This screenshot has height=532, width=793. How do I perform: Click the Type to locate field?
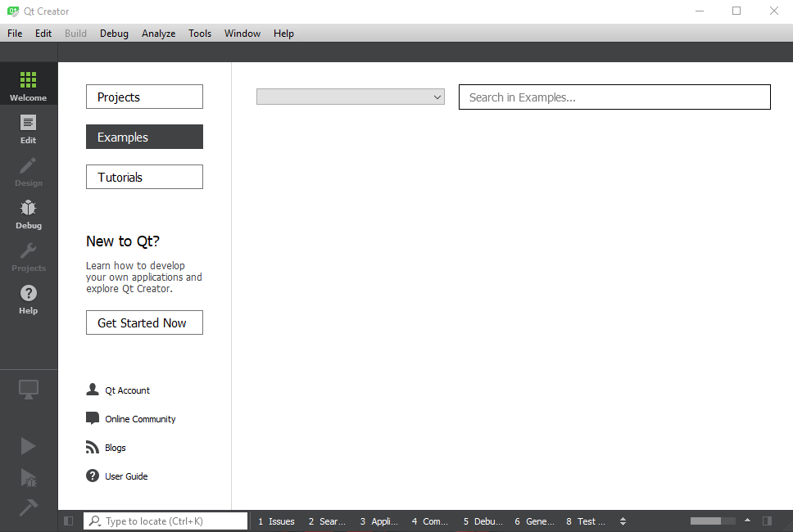point(165,521)
